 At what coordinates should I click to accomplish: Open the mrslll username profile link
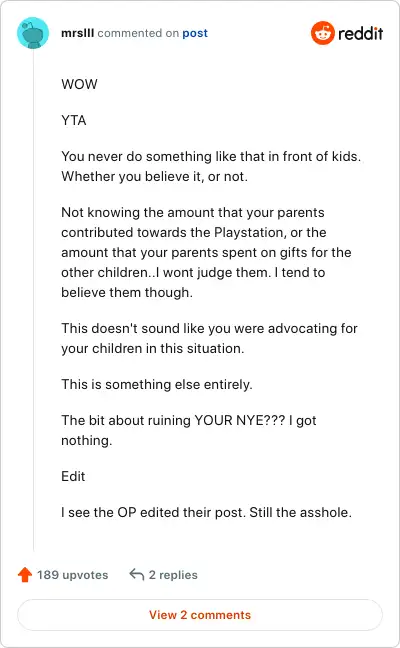pyautogui.click(x=78, y=33)
